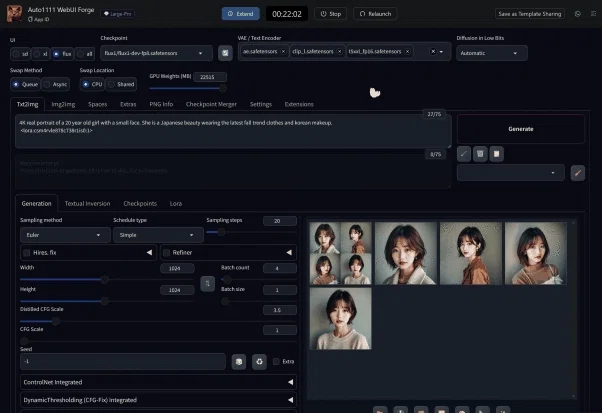The image size is (602, 413).
Task: Clear all VAE / Text Encoder selections
Action: click(433, 51)
